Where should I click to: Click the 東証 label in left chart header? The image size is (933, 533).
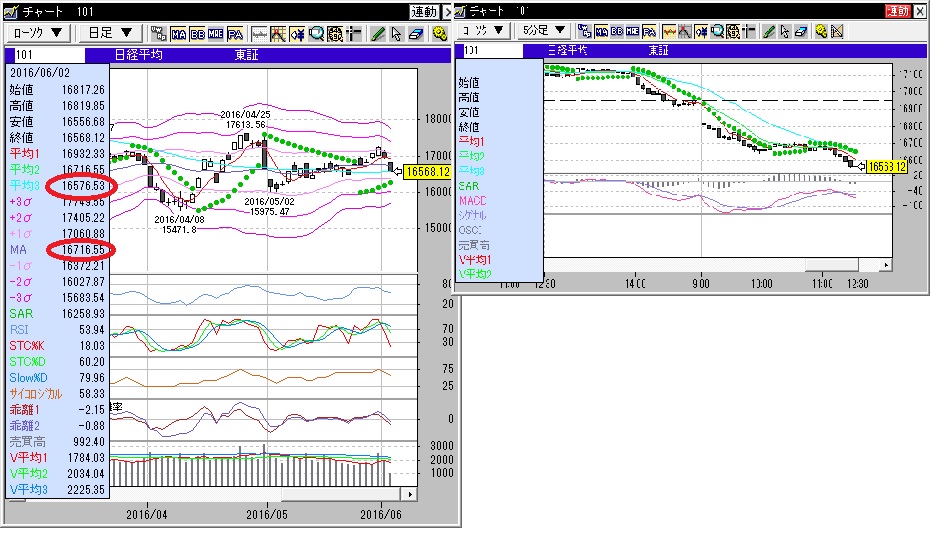click(x=246, y=55)
